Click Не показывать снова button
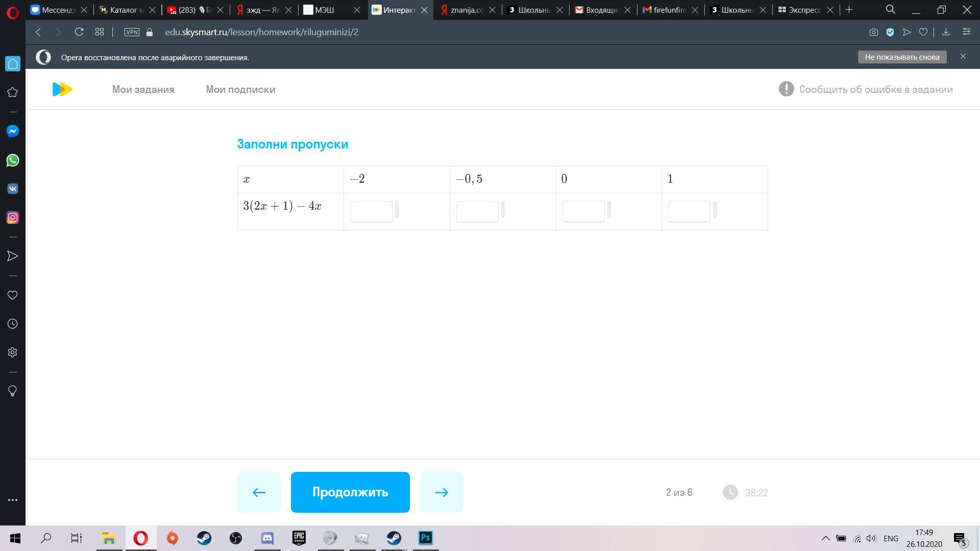980x551 pixels. click(901, 57)
